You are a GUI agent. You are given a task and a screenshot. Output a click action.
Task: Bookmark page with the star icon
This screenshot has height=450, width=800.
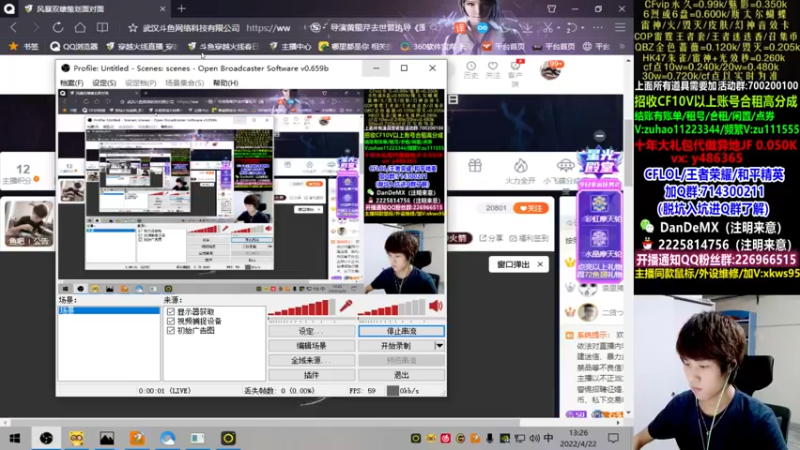tap(133, 28)
